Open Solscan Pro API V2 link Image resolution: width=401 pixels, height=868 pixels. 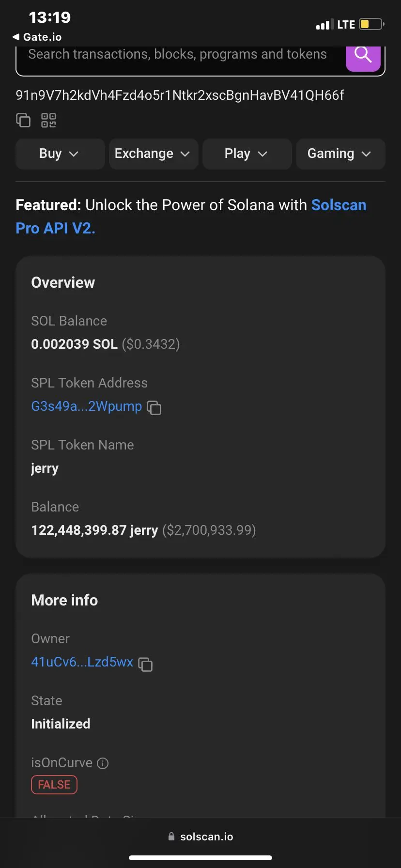click(x=55, y=228)
